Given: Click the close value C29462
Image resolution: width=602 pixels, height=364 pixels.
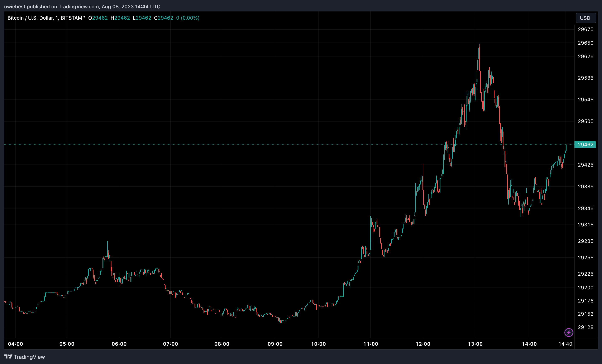Looking at the screenshot, I should (164, 18).
